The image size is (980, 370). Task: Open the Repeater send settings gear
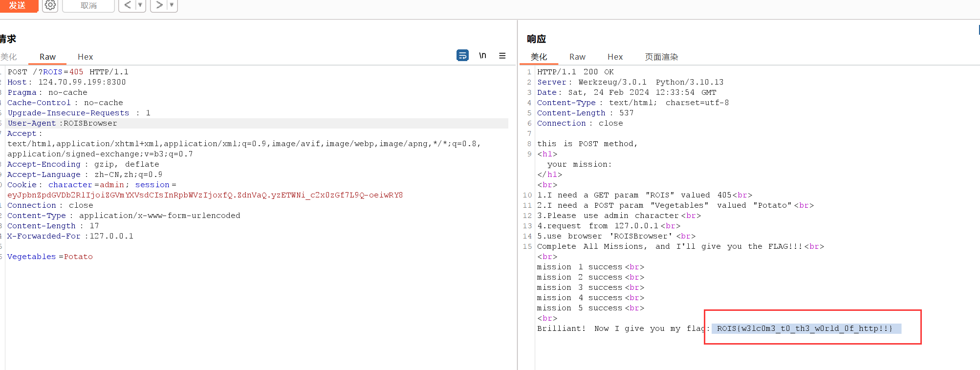click(50, 5)
